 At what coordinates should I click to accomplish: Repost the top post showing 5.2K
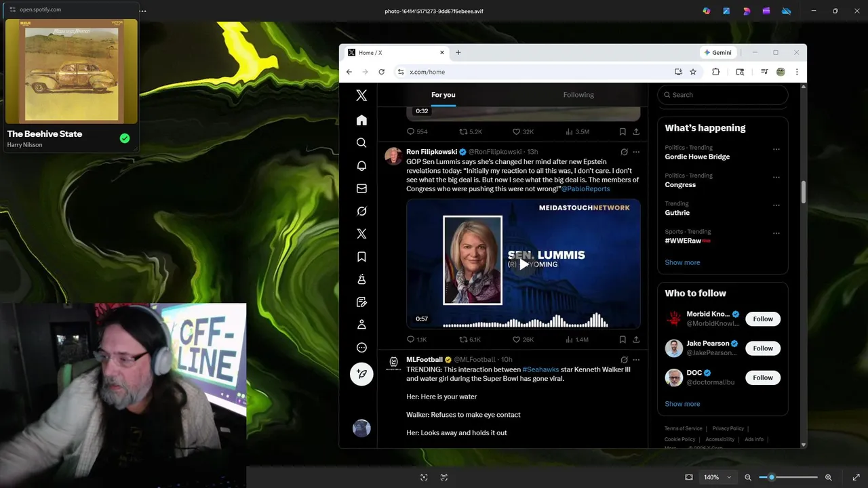(x=471, y=131)
